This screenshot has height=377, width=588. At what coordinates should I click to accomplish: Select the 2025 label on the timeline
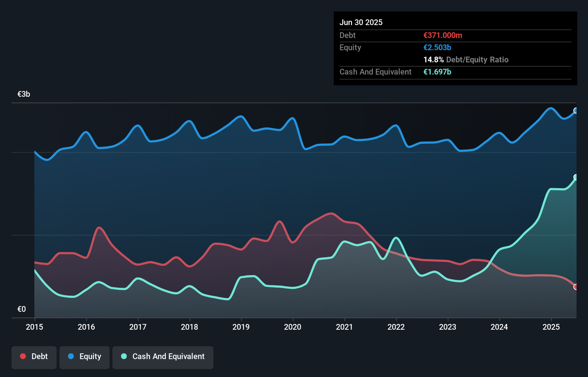551,327
